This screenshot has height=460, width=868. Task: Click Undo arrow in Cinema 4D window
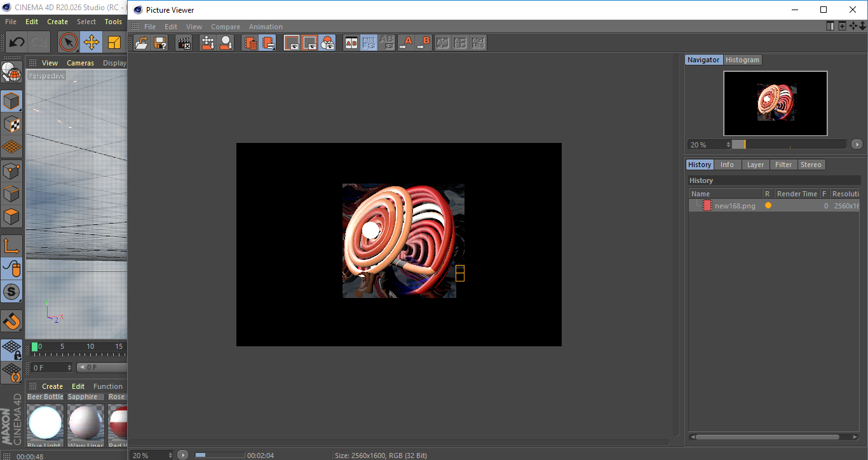pyautogui.click(x=17, y=43)
